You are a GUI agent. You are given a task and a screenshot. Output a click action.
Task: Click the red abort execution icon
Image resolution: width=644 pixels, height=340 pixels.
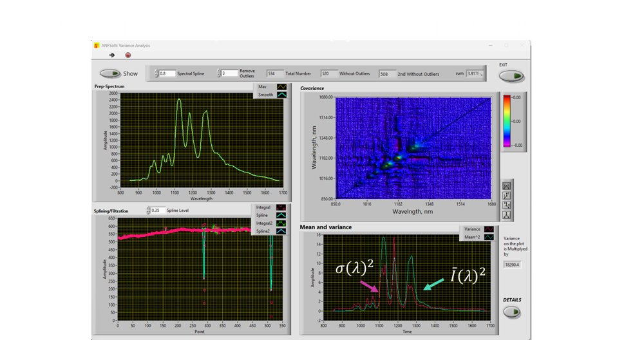pos(128,55)
